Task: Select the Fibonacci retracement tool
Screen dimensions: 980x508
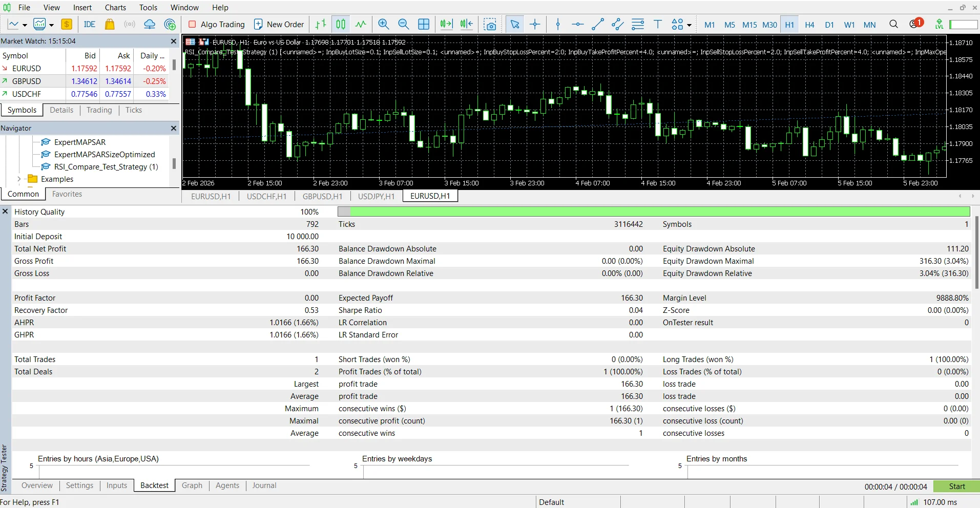Action: (x=638, y=24)
